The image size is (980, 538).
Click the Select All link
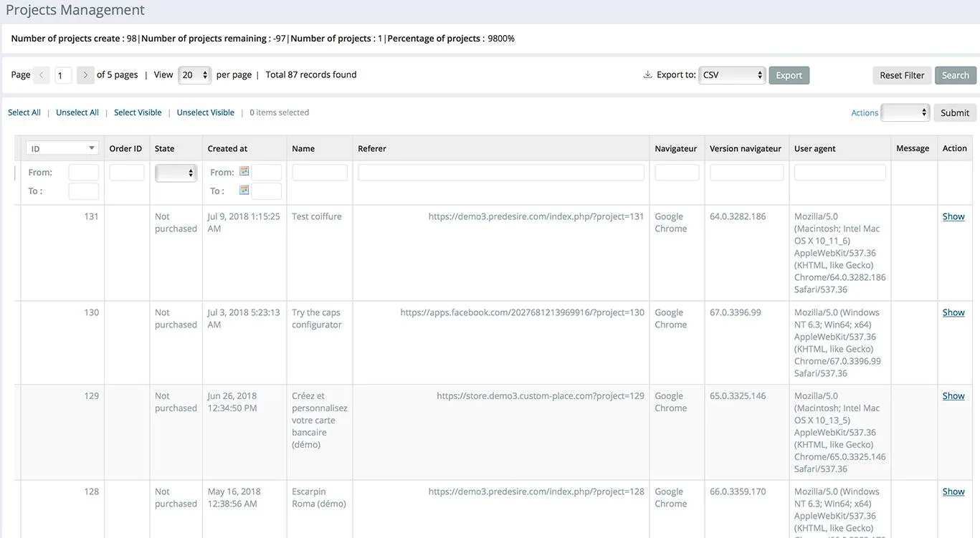(24, 112)
